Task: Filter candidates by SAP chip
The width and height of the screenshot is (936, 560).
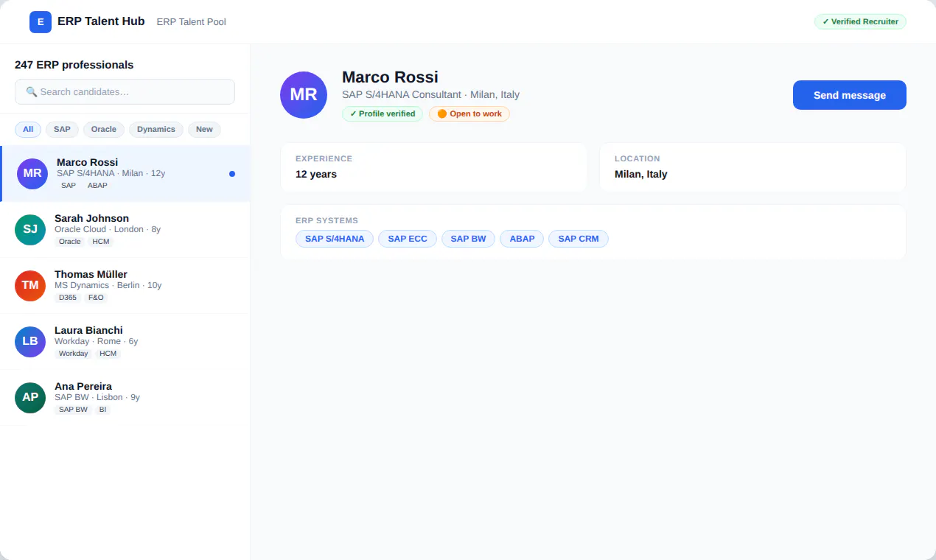Action: point(62,130)
